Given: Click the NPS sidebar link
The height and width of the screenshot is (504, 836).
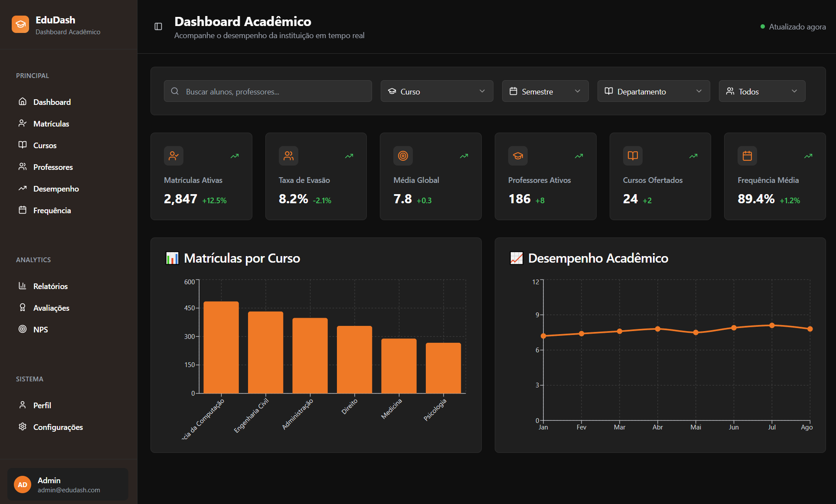Looking at the screenshot, I should 40,330.
